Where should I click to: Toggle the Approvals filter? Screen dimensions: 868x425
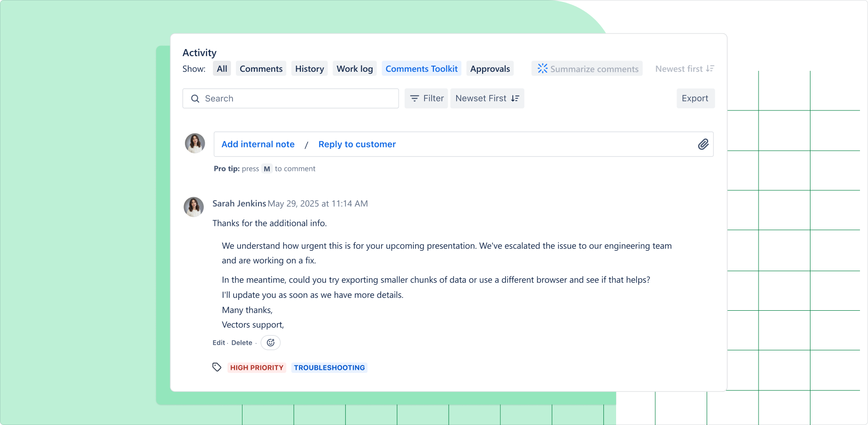click(490, 68)
